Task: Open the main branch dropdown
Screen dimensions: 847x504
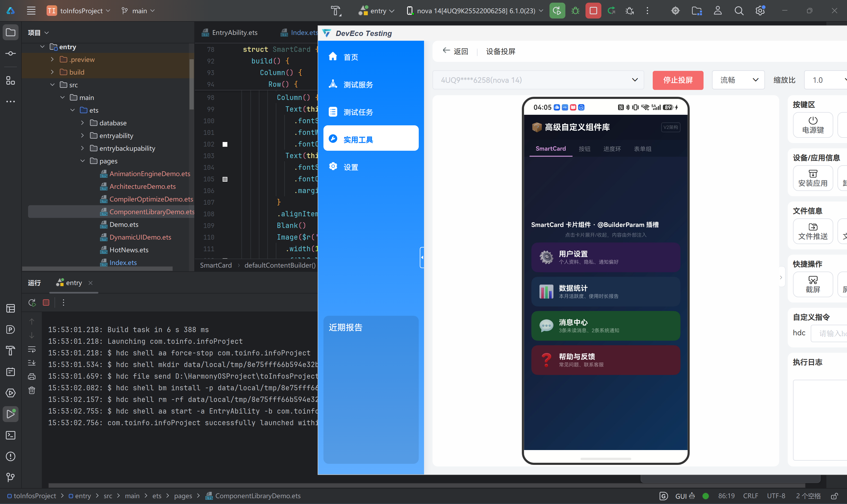Action: tap(138, 11)
